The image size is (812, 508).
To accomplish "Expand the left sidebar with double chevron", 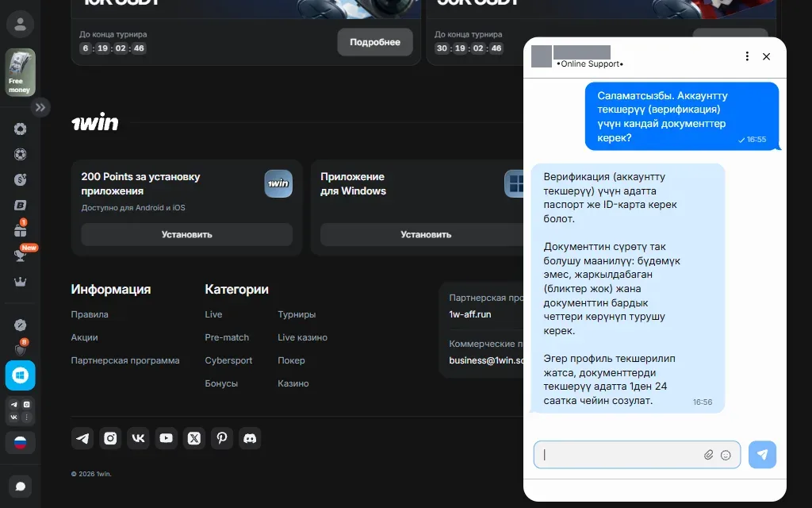I will tap(40, 108).
